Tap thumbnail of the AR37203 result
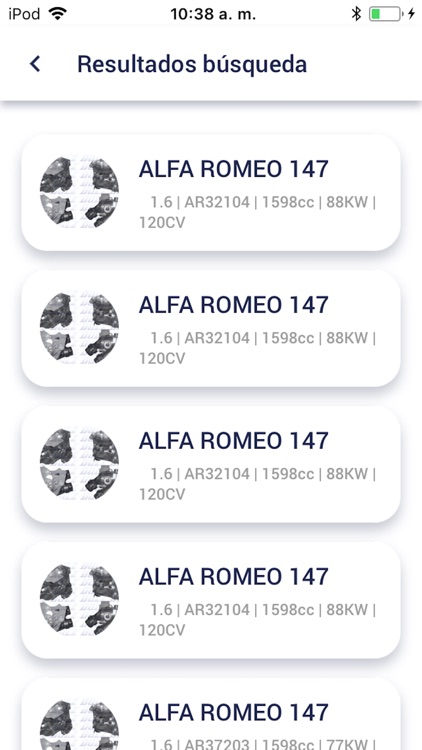 click(x=79, y=725)
